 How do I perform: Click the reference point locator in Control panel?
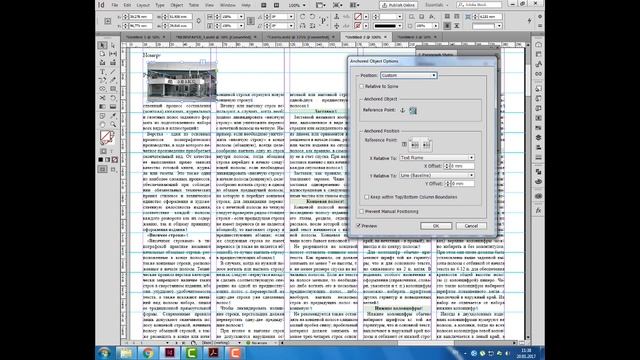(108, 21)
